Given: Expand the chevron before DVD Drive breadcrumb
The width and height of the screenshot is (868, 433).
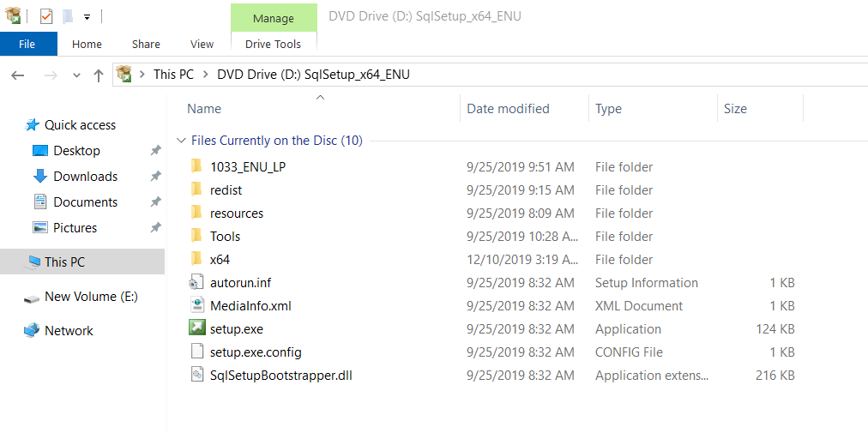Looking at the screenshot, I should coord(206,75).
